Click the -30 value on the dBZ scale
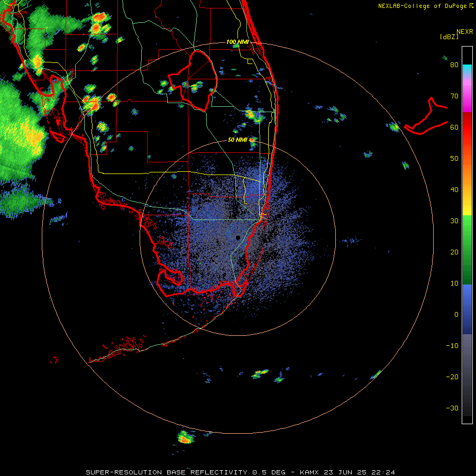476x476 pixels. 452,408
